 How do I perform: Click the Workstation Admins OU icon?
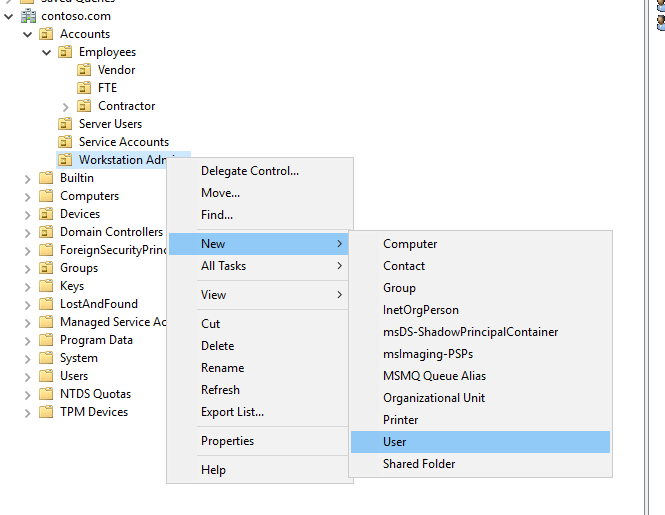(65, 160)
